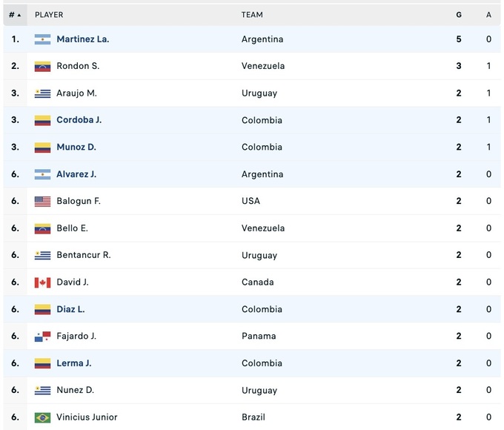Click the Colombia flag beside Cordoba J.
Viewport: 504px width, 430px height.
pyautogui.click(x=42, y=120)
